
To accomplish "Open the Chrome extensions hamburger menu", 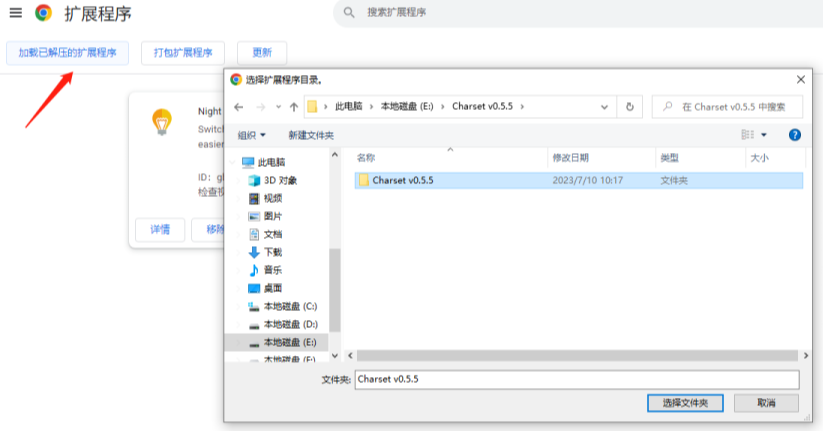I will pos(16,13).
